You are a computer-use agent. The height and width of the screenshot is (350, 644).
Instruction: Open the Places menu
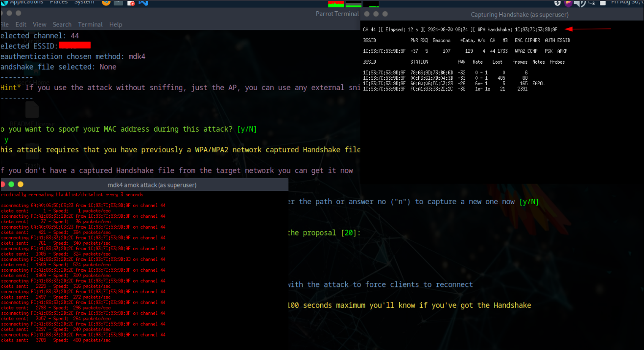[59, 2]
